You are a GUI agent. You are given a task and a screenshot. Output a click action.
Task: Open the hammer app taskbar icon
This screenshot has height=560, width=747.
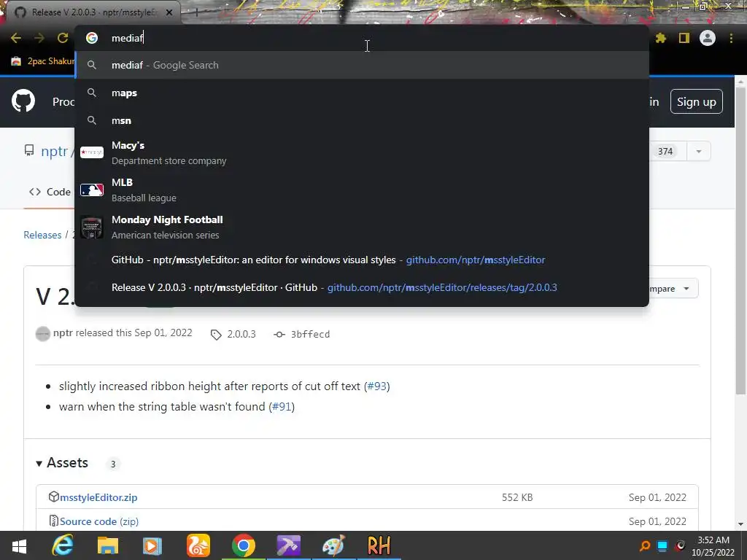[x=289, y=545]
